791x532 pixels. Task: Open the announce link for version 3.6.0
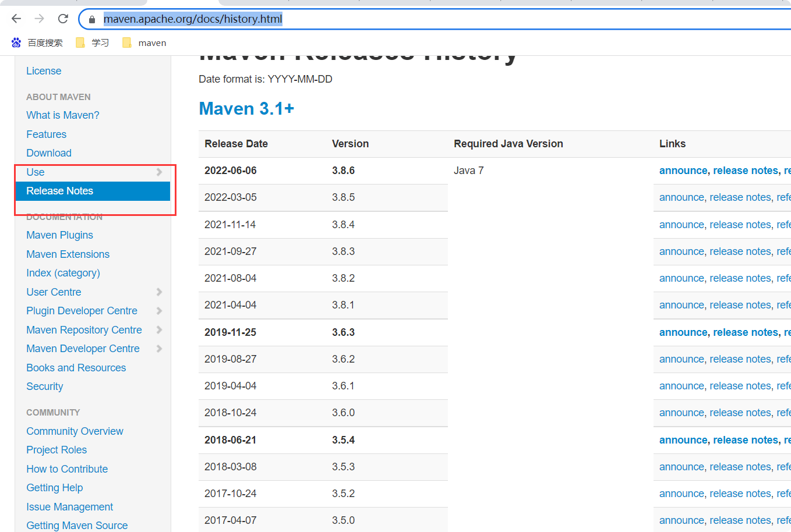681,413
